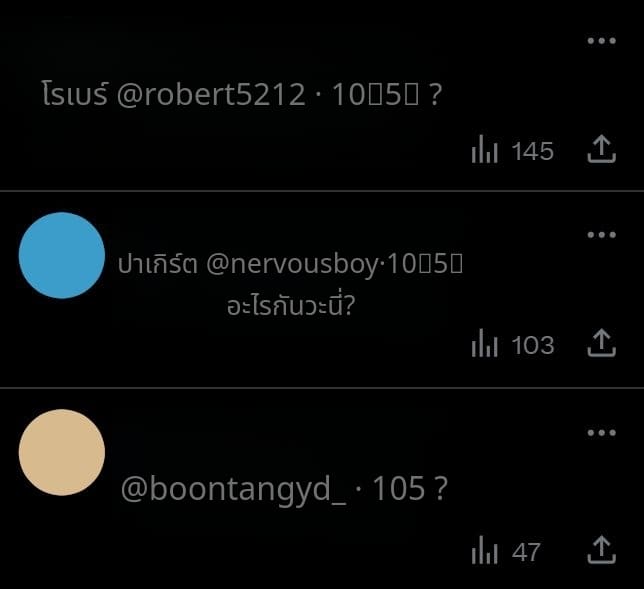
Task: View analytics icon beside 47 views
Action: tap(485, 550)
